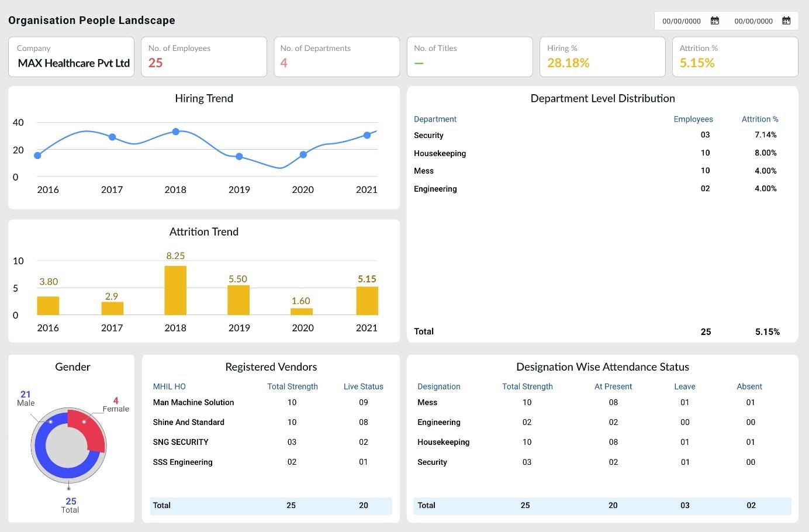
Task: Sort by Attrition % column header
Action: [x=760, y=119]
